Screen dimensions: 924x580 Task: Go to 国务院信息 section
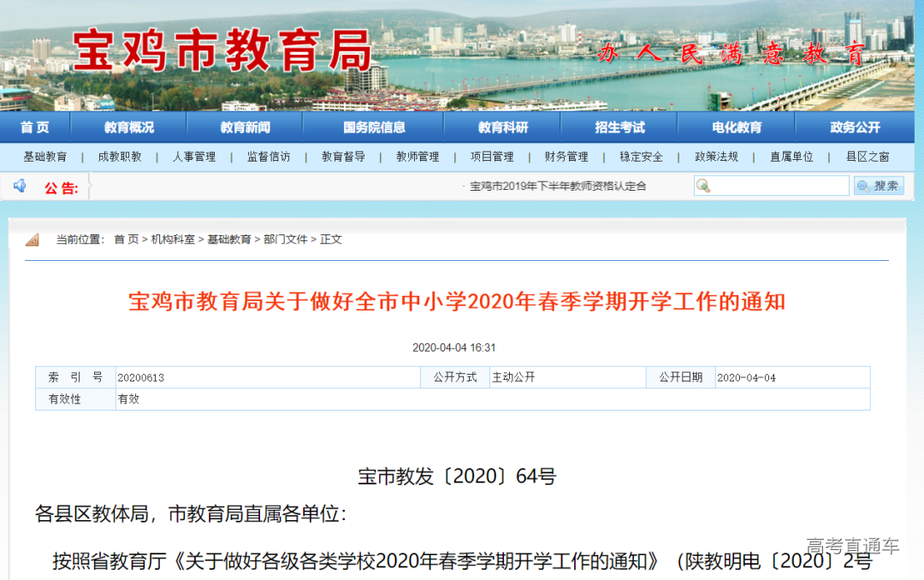point(374,127)
